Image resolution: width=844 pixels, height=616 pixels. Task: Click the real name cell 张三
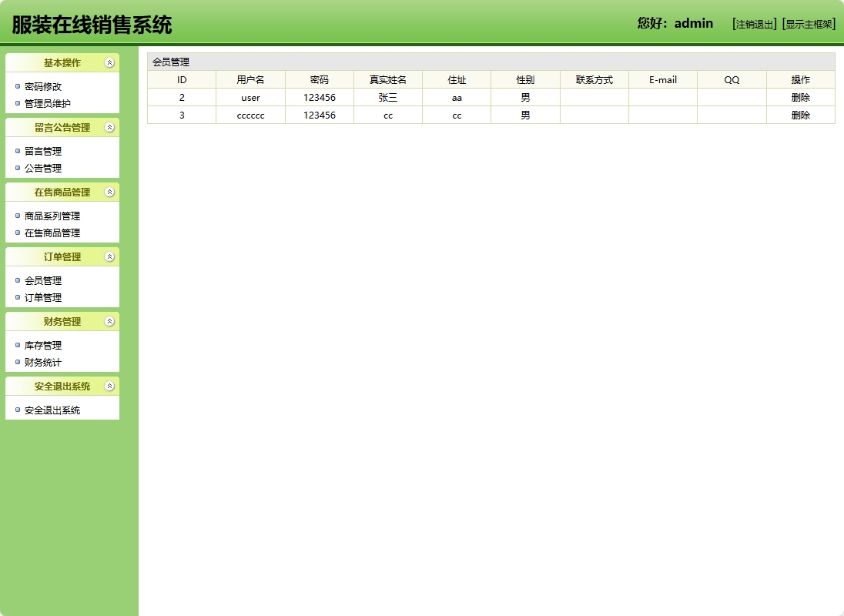tap(388, 97)
